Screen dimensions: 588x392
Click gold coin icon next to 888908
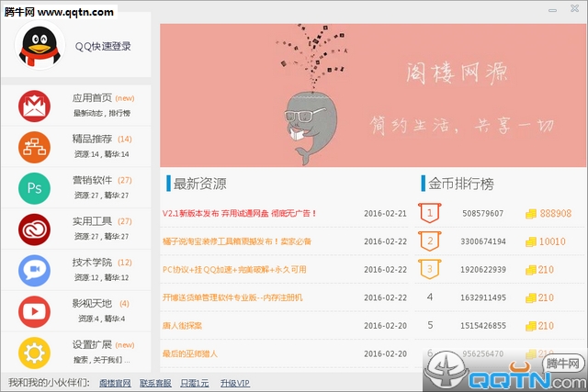point(530,214)
